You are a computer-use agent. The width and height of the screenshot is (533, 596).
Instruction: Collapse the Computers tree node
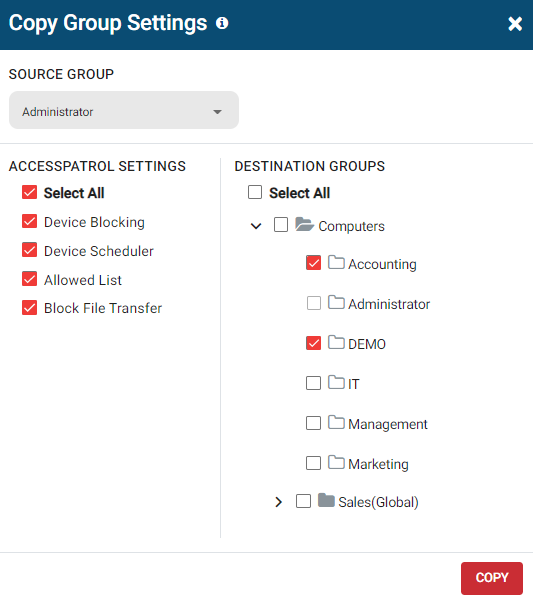(x=256, y=226)
